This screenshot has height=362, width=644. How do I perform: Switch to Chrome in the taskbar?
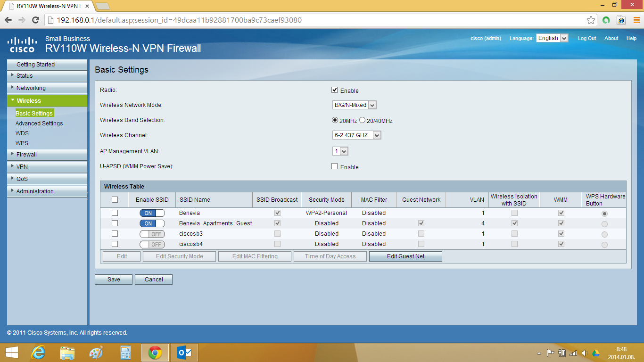pyautogui.click(x=155, y=353)
